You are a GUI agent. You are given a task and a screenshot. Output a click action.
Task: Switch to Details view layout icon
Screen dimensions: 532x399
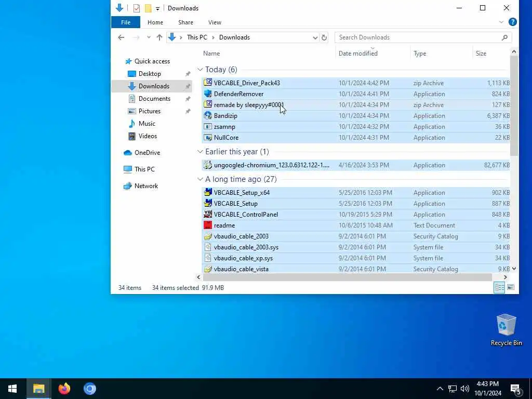(x=499, y=288)
